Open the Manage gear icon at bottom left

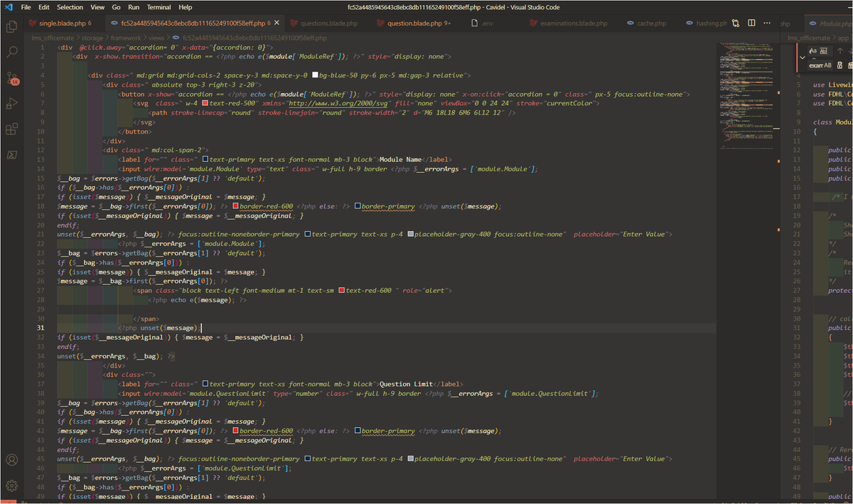(10, 484)
